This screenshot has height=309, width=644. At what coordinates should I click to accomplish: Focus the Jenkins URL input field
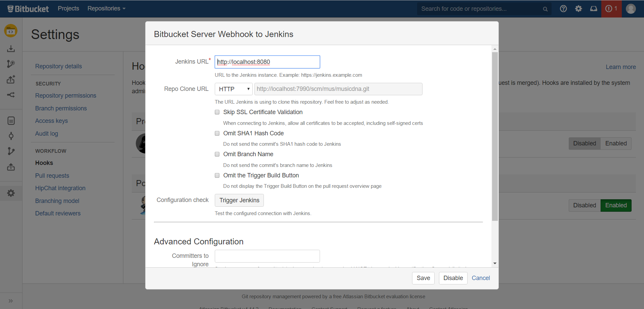[267, 62]
